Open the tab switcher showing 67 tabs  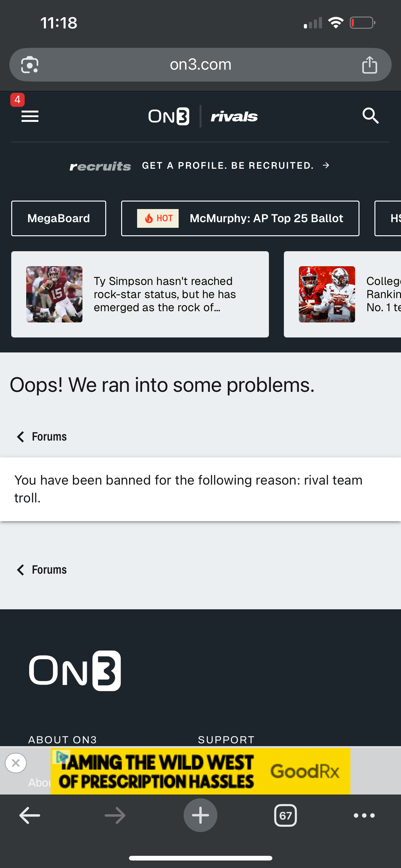tap(285, 816)
